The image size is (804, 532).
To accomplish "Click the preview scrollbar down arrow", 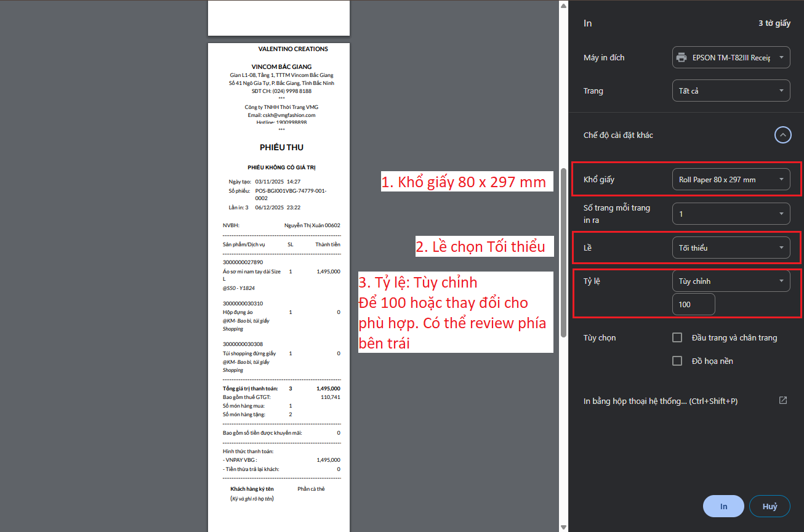I will [x=563, y=526].
